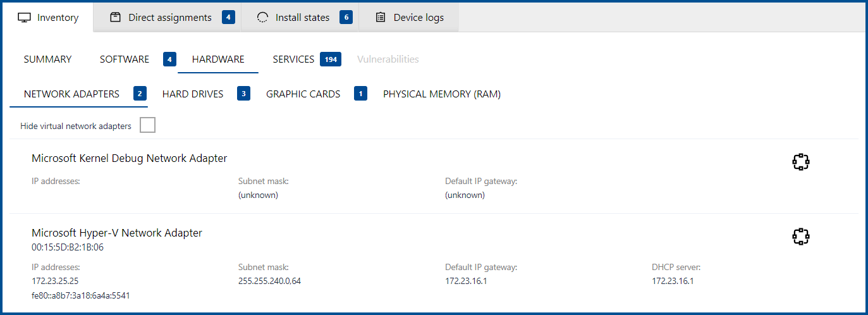
Task: Go to the SUMMARY tab
Action: (x=47, y=59)
